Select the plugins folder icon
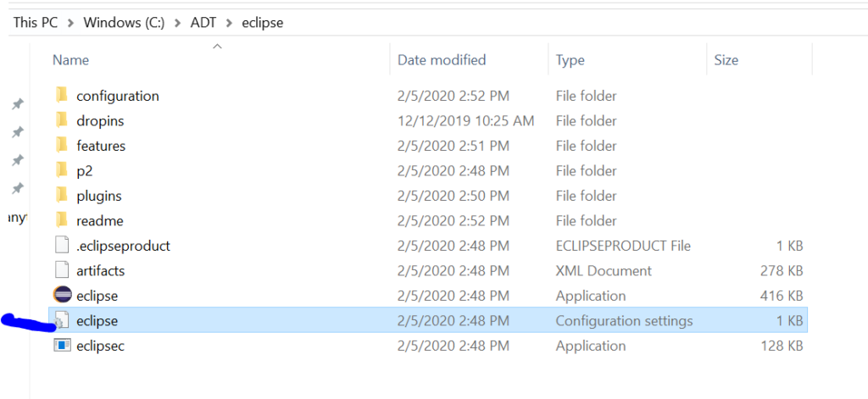Screen dimensions: 868x399 click(62, 196)
